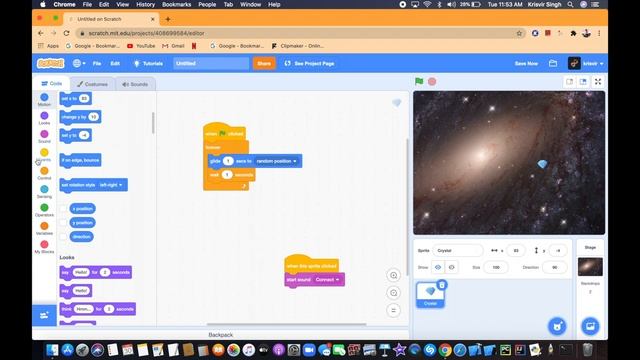
Task: Click the block palette vertical scrollbar
Action: [153, 122]
